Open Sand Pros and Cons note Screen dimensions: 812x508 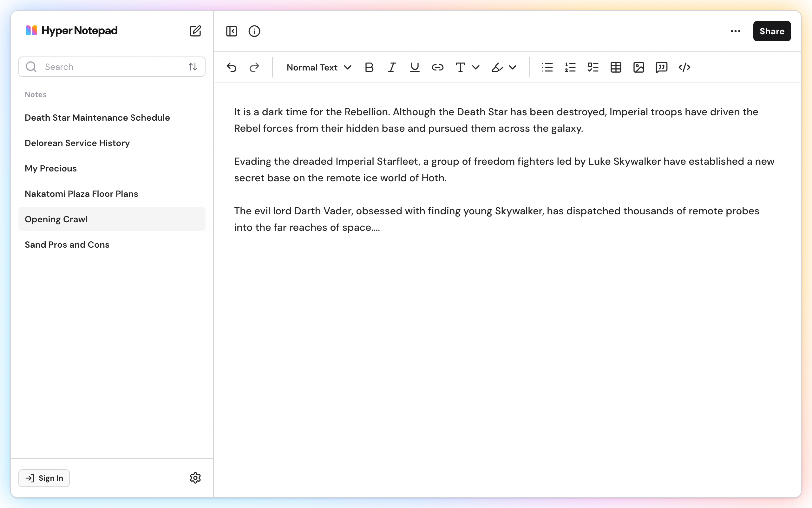coord(112,244)
